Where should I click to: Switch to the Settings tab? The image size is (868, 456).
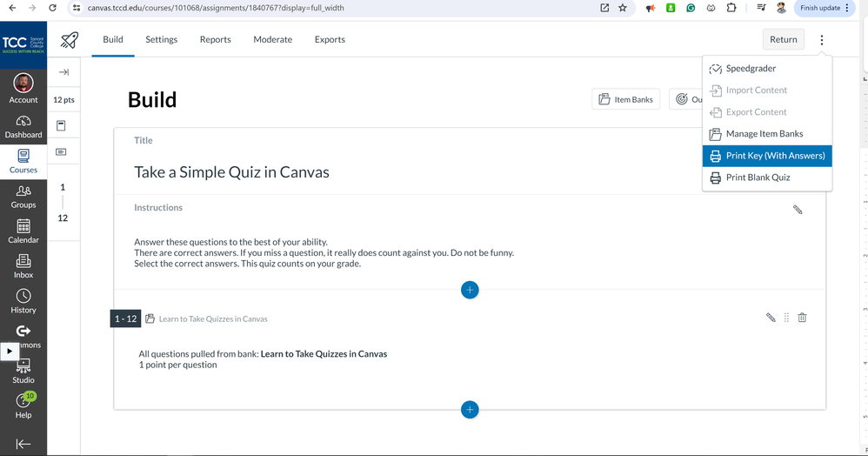coord(162,39)
